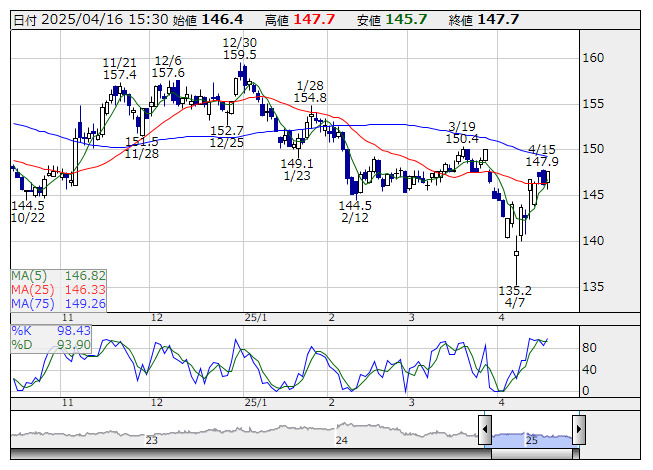Click the 始値 146.4 open price
This screenshot has width=653, height=470.
point(208,20)
